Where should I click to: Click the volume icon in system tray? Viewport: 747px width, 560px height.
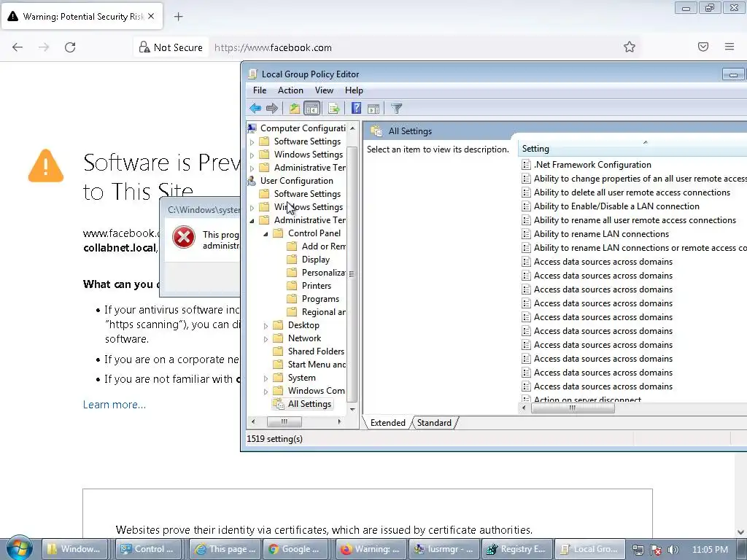point(673,550)
